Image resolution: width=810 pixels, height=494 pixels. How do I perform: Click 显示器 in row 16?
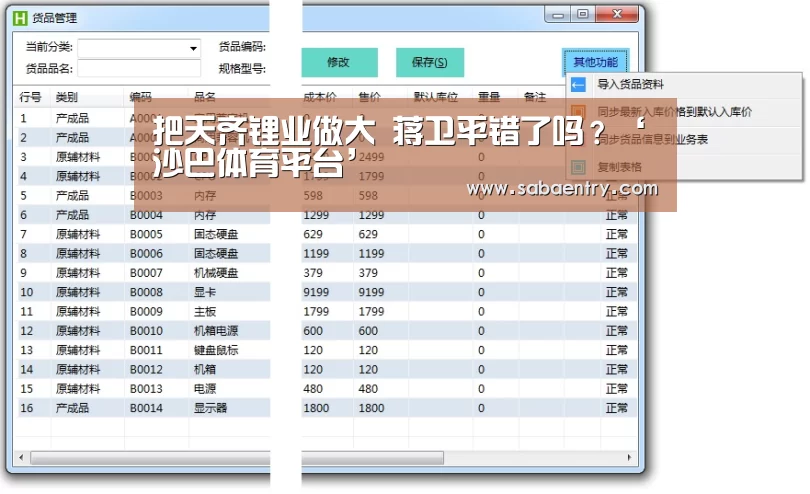(210, 408)
